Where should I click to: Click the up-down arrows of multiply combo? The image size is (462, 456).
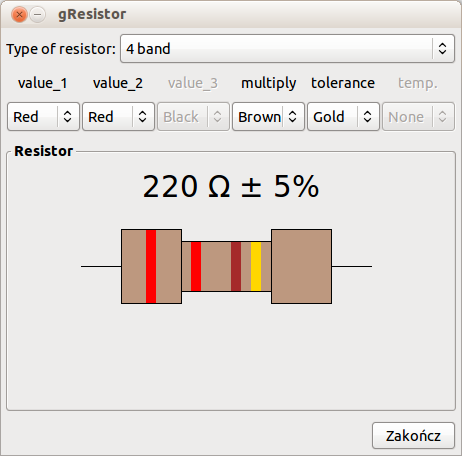[292, 117]
